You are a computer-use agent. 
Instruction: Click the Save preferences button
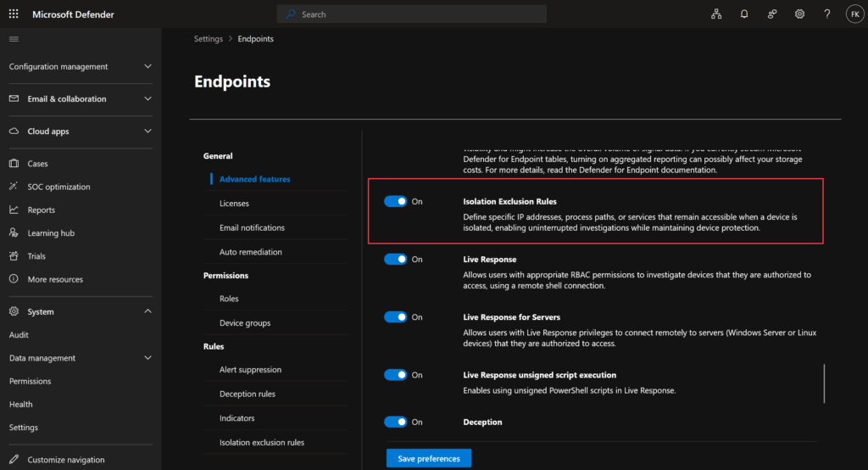tap(429, 458)
